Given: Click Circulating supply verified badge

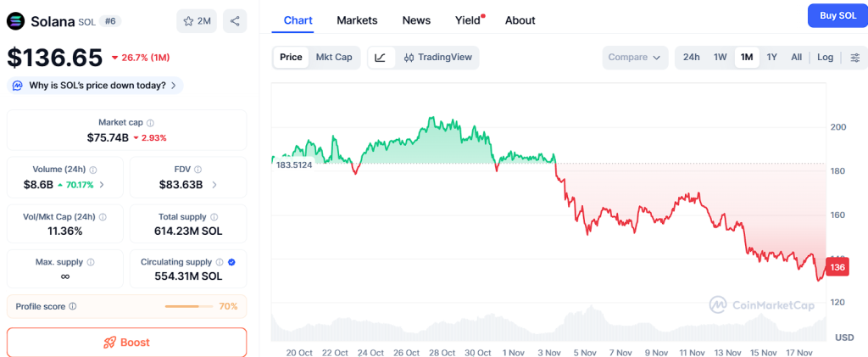Looking at the screenshot, I should [232, 262].
